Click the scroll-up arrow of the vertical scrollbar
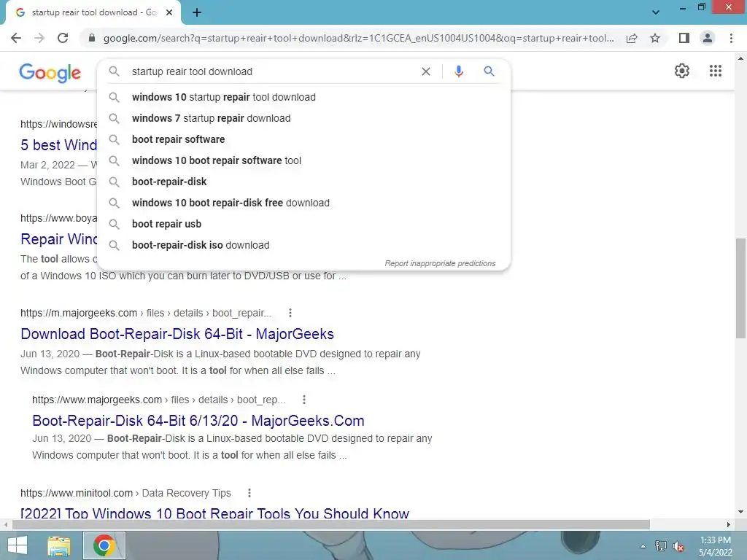The height and width of the screenshot is (560, 747). [740, 59]
